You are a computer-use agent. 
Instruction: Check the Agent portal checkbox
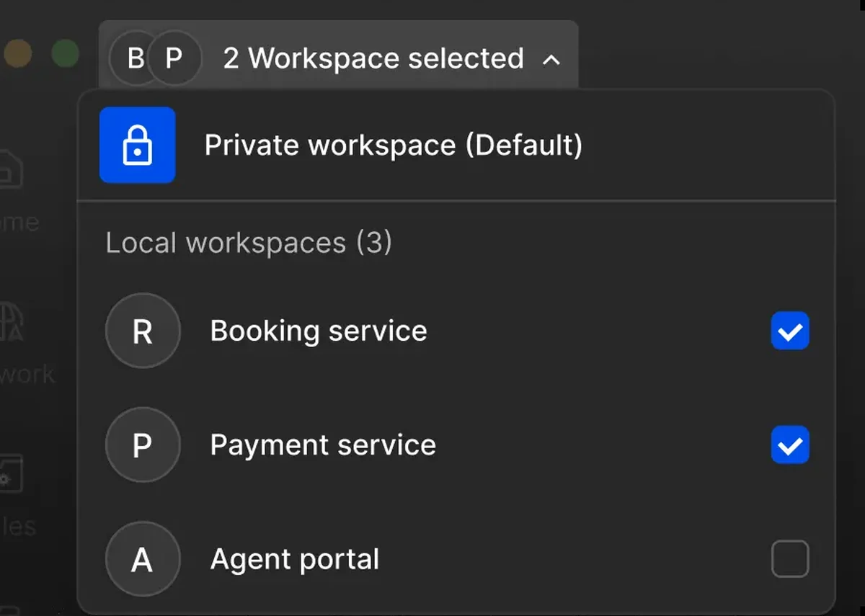pos(790,559)
